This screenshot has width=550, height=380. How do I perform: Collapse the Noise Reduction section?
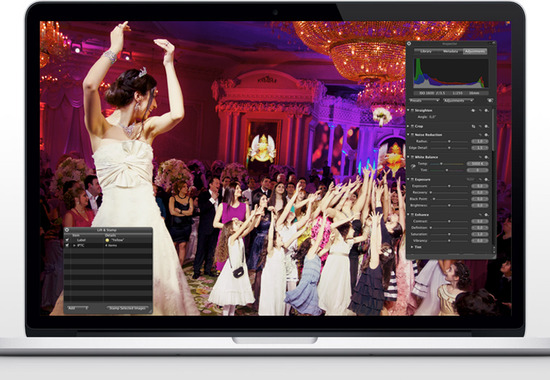[x=408, y=135]
